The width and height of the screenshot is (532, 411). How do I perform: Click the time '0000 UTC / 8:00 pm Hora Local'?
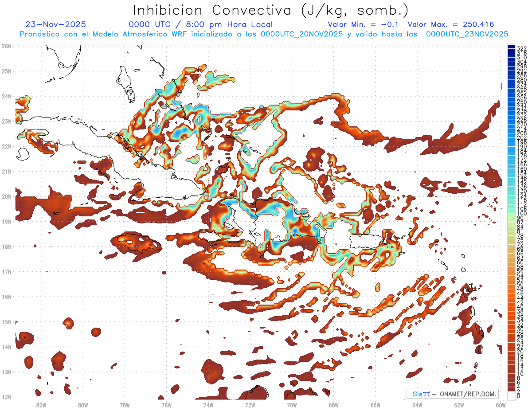[200, 24]
